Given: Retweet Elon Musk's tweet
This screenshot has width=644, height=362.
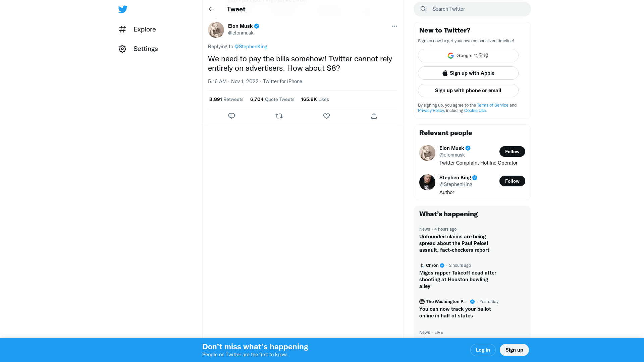Looking at the screenshot, I should coord(279,116).
